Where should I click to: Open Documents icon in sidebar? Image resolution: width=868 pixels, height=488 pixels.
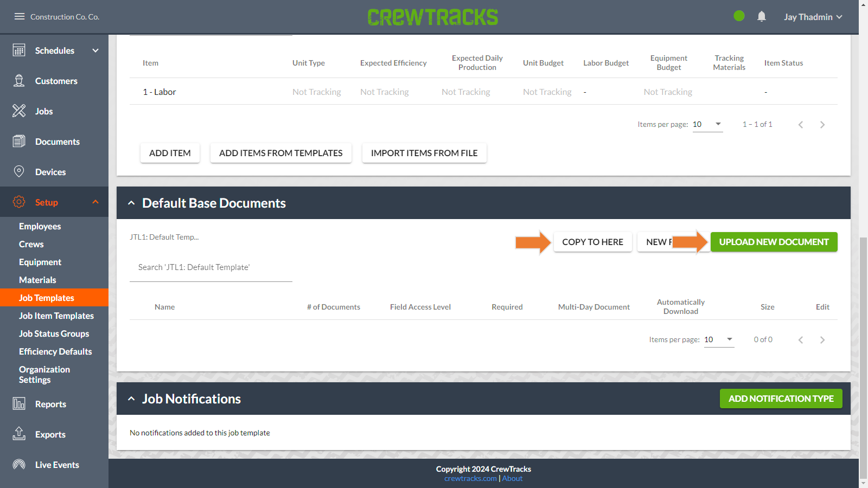(x=19, y=142)
